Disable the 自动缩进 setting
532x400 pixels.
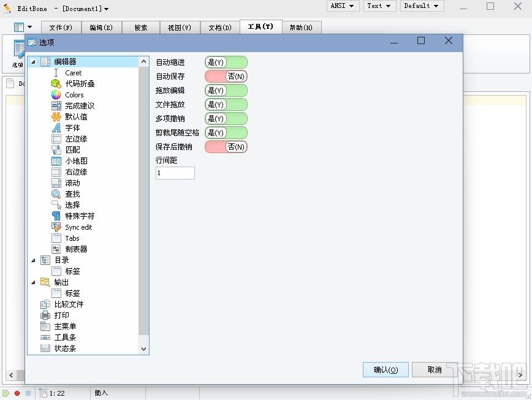click(226, 62)
